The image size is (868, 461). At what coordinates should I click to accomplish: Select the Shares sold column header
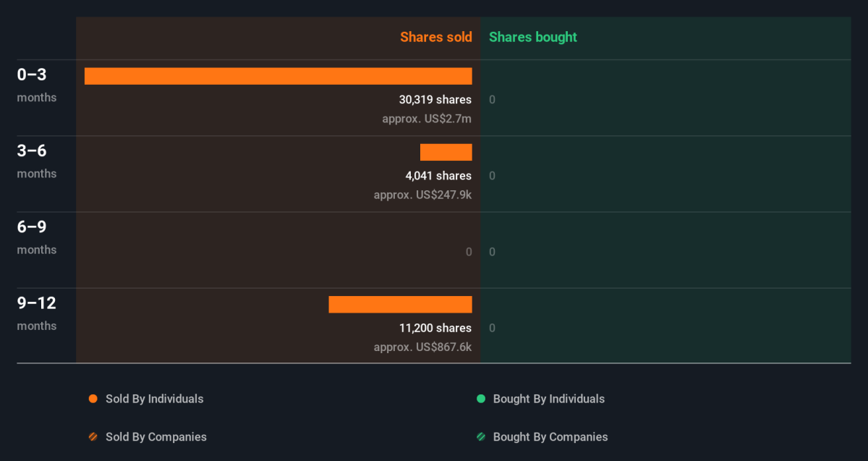click(435, 37)
